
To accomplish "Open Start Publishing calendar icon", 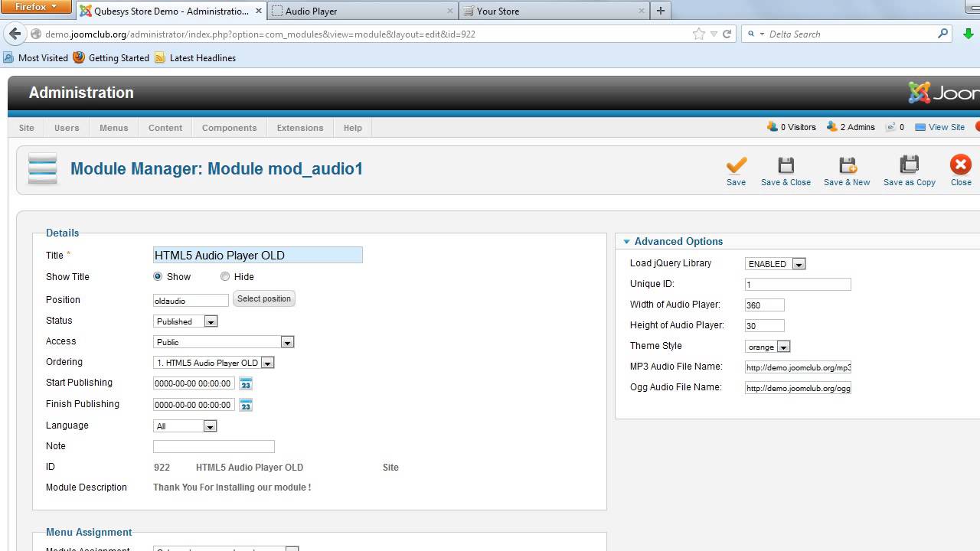I will click(246, 383).
